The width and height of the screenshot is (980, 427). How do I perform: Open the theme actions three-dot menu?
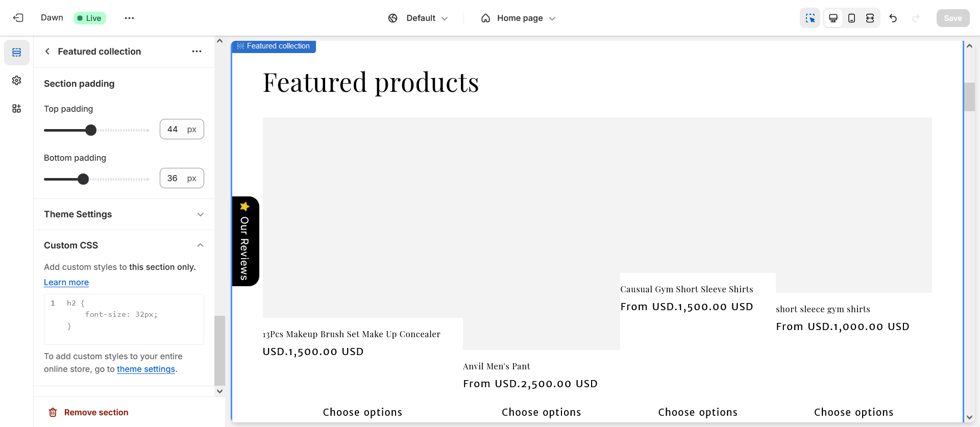129,18
